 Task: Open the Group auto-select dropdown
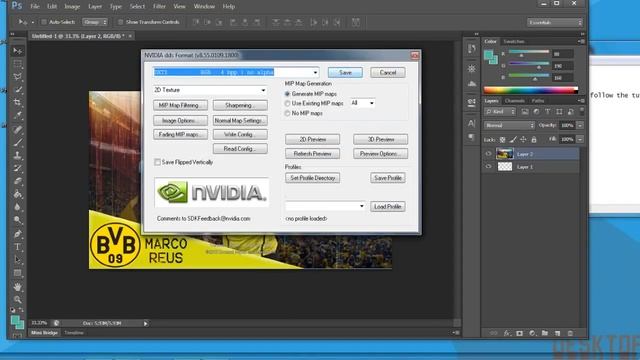(x=95, y=22)
